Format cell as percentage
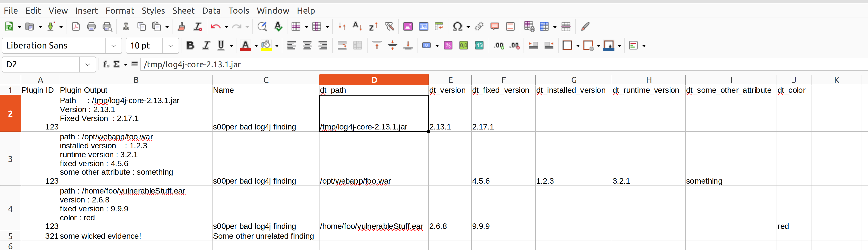868x250 pixels. [x=448, y=45]
